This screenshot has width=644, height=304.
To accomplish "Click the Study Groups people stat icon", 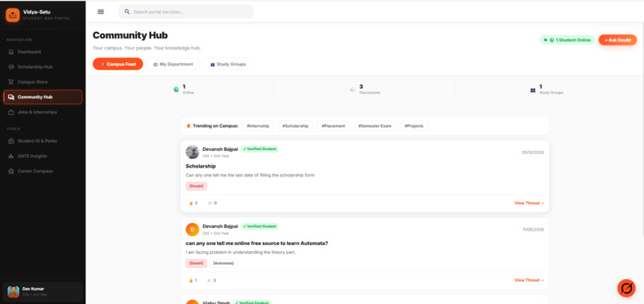I will coord(533,90).
